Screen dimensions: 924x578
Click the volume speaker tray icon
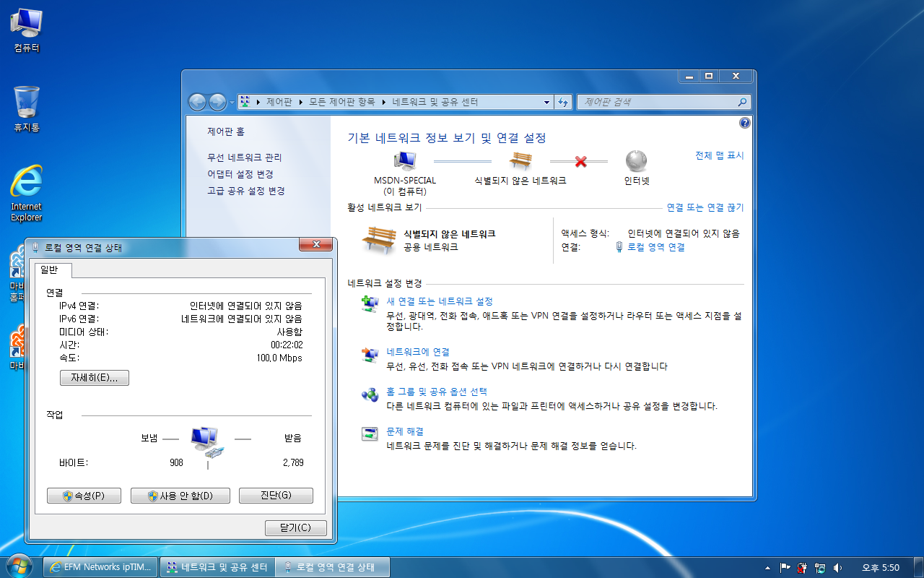(837, 568)
